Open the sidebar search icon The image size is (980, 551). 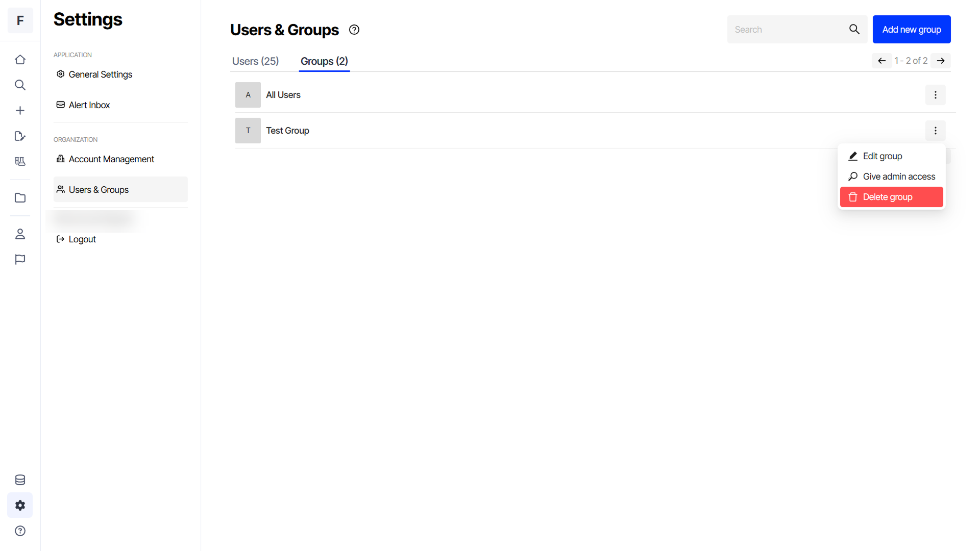(x=20, y=85)
